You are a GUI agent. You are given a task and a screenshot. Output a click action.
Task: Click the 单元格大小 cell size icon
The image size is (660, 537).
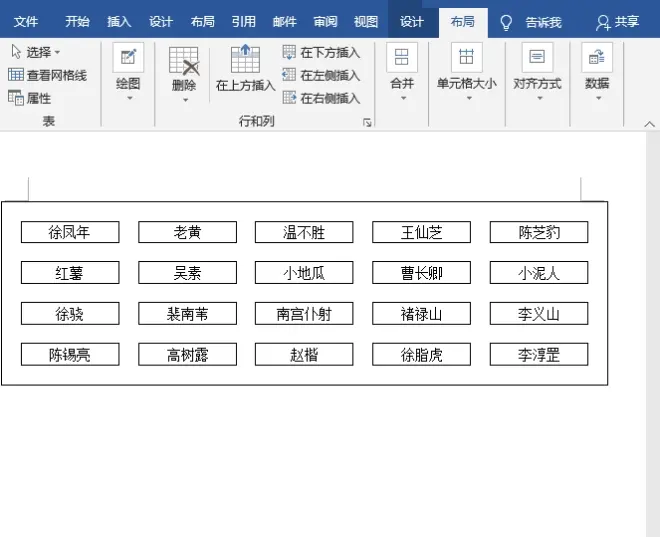click(466, 57)
